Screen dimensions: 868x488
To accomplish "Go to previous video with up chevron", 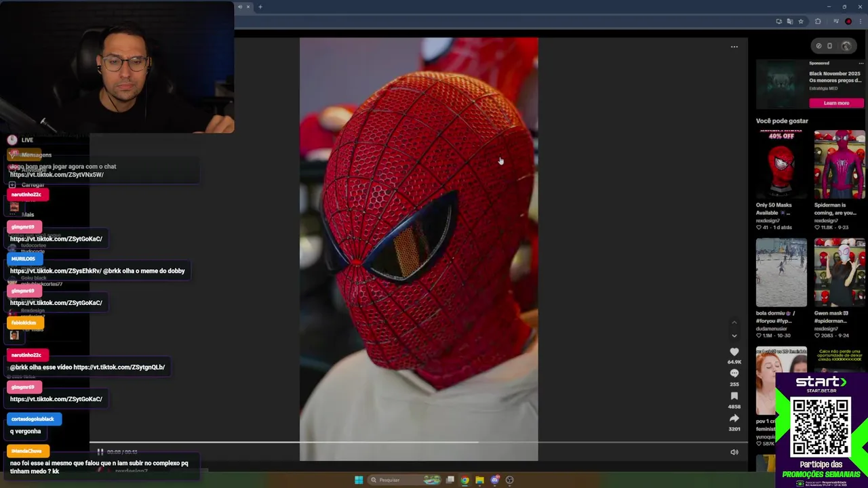I will click(x=734, y=323).
